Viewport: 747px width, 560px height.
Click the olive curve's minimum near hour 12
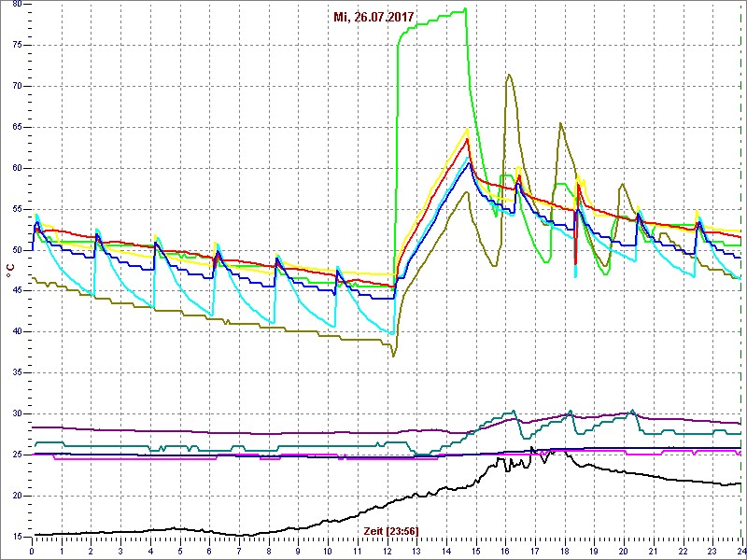point(393,356)
